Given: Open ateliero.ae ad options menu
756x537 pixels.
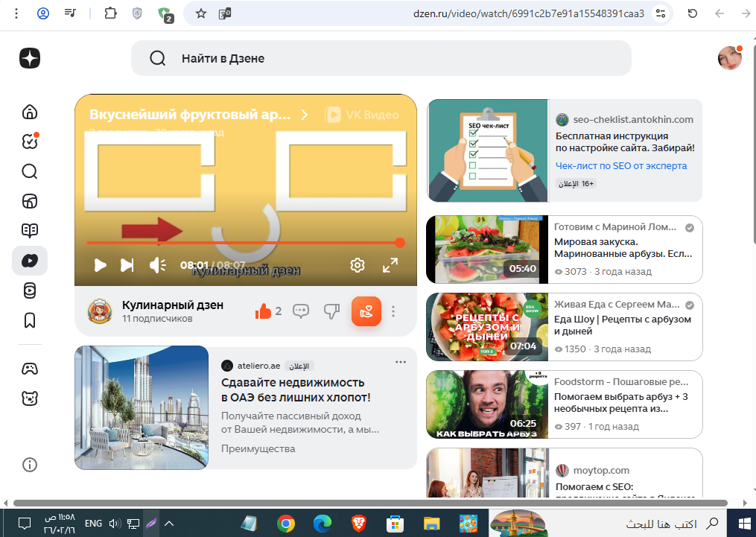Looking at the screenshot, I should pos(401,362).
